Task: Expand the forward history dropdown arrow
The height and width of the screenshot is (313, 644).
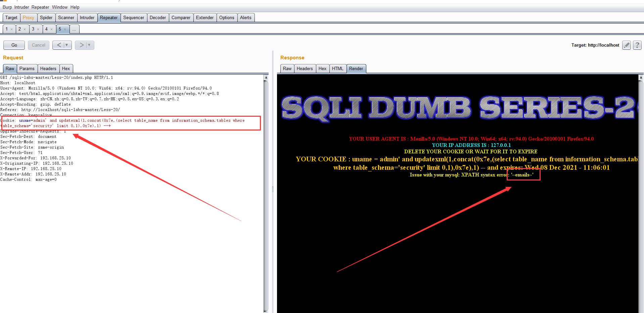Action: [89, 45]
